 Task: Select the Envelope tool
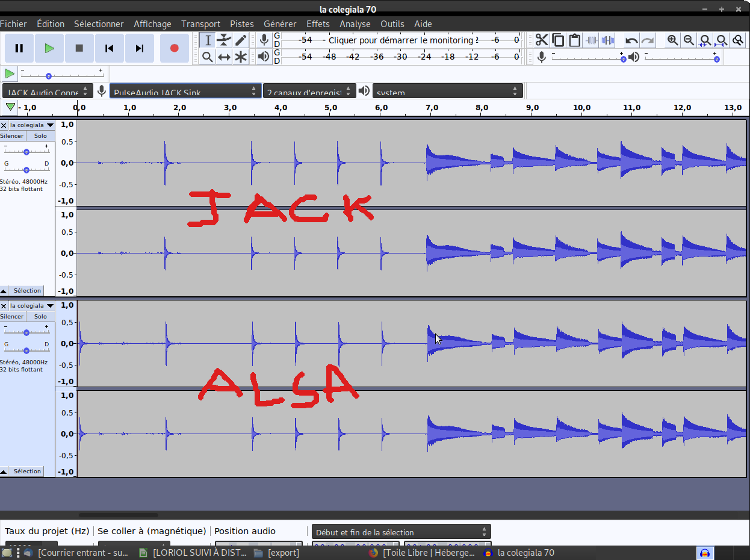224,40
